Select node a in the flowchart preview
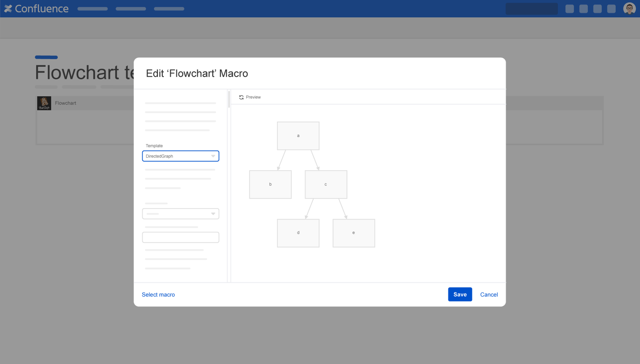 coord(298,136)
